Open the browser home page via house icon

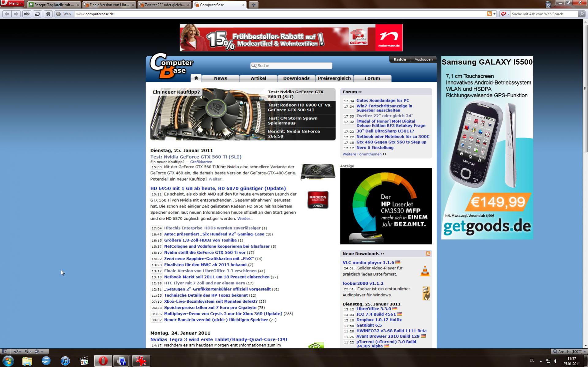(x=48, y=14)
